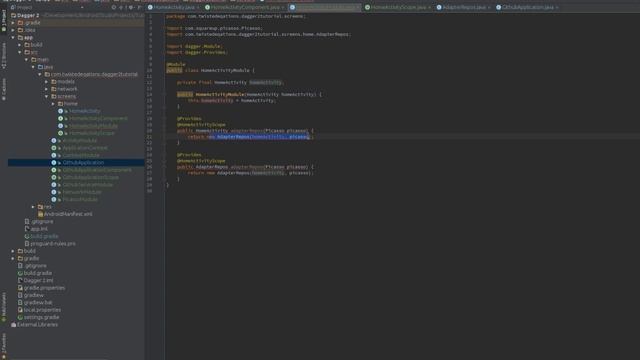Switch to HomeActivityScope.java tab
Viewport: 640px width, 360px height.
(x=398, y=7)
